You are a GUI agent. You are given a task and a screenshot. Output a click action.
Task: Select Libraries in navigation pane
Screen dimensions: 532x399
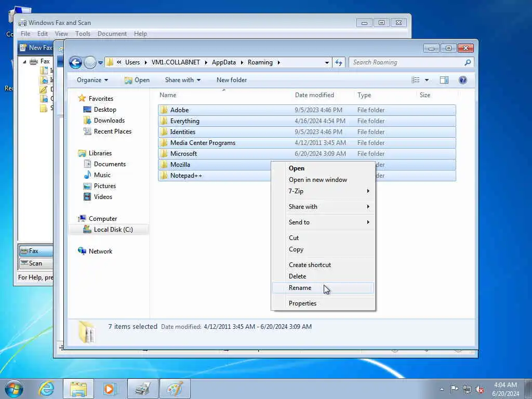coord(100,153)
